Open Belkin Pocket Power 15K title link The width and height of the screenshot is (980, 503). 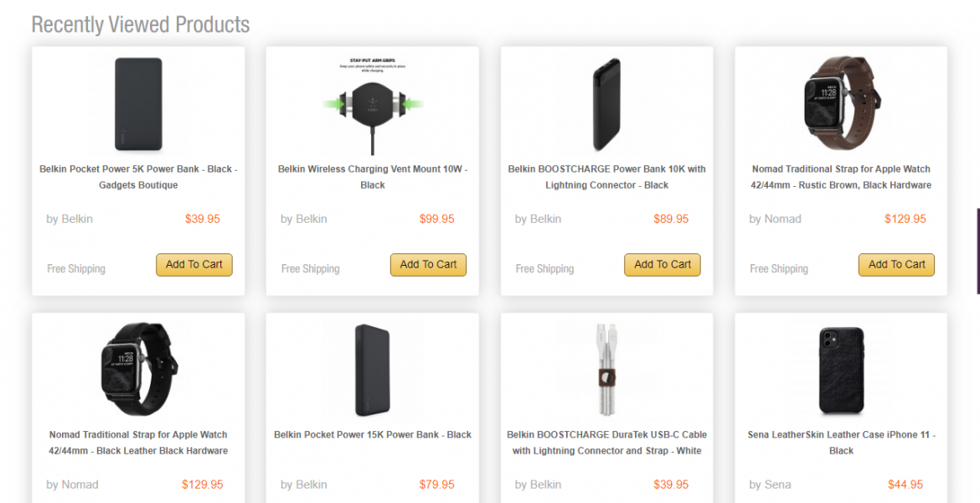click(373, 435)
